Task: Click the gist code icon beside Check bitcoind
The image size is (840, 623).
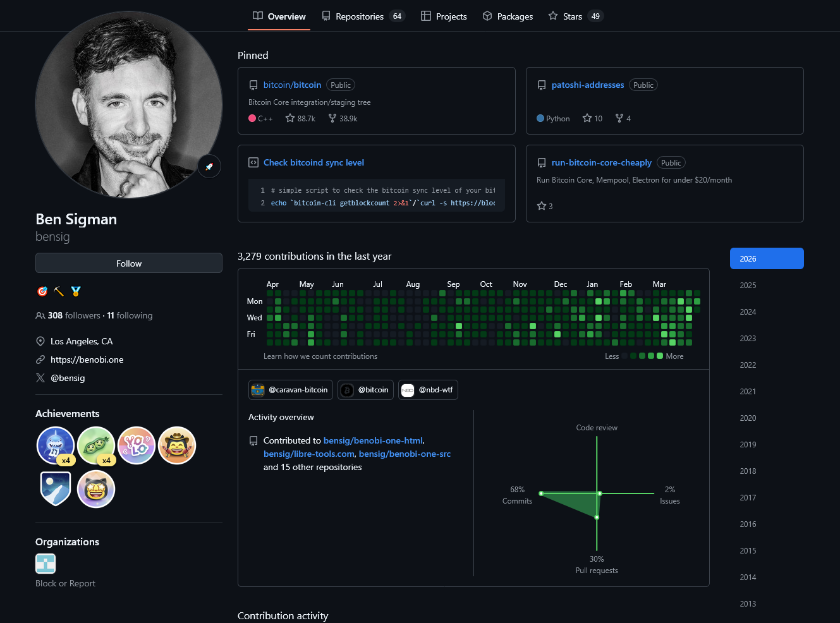Action: [253, 162]
